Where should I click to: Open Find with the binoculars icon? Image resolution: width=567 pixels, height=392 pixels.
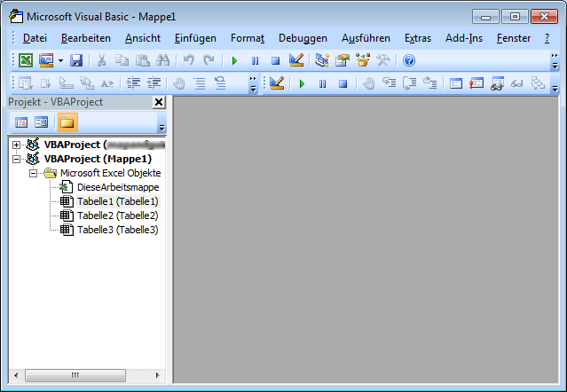coord(162,60)
